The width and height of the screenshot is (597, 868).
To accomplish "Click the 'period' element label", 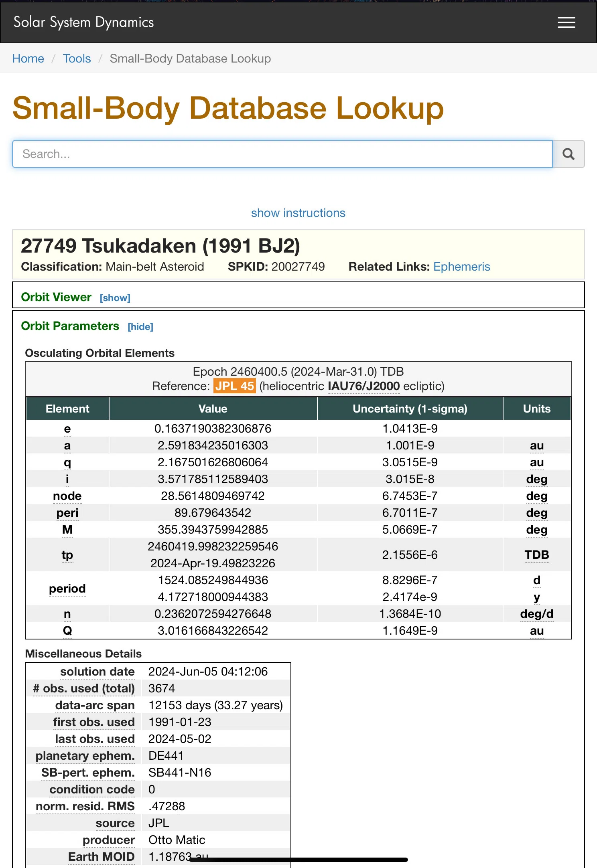I will point(67,589).
